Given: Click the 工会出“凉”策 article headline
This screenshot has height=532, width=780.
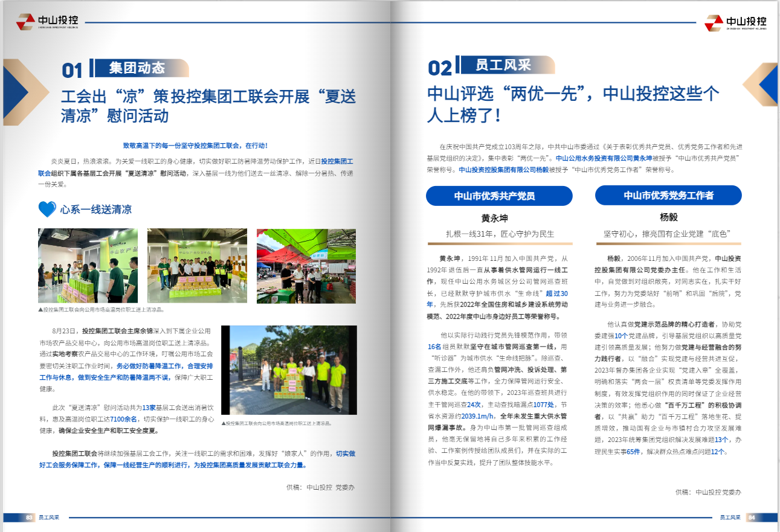Looking at the screenshot, I should (208, 106).
